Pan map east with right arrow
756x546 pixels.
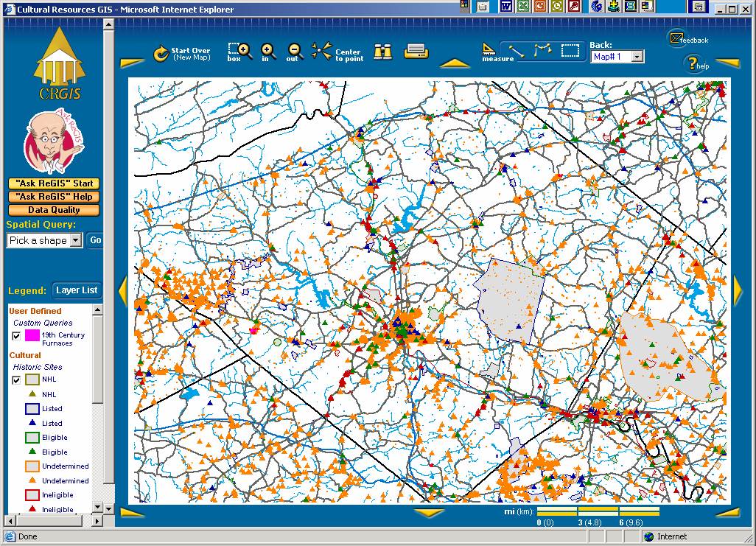738,290
